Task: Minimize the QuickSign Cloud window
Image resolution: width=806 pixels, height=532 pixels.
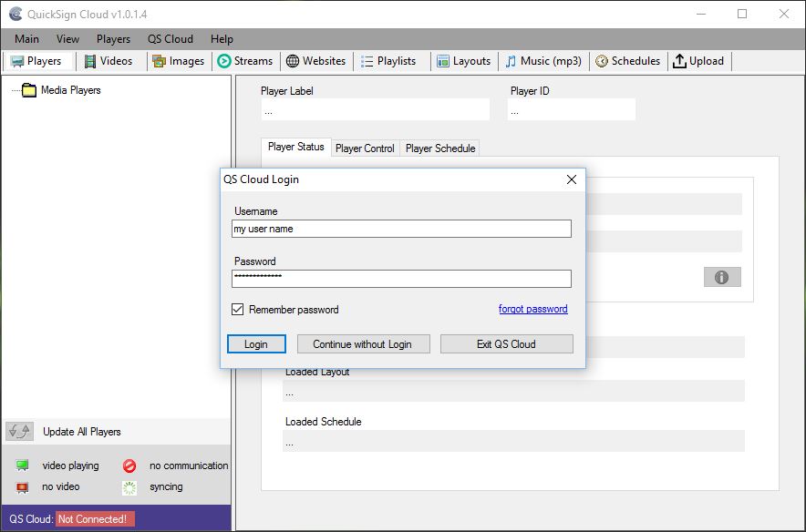Action: coord(701,14)
